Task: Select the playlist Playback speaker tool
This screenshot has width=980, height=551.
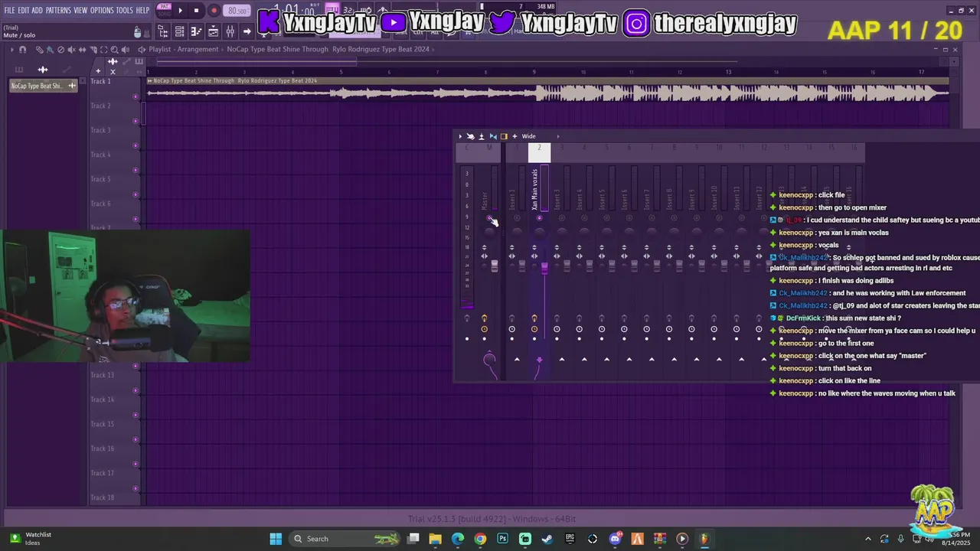Action: (126, 50)
